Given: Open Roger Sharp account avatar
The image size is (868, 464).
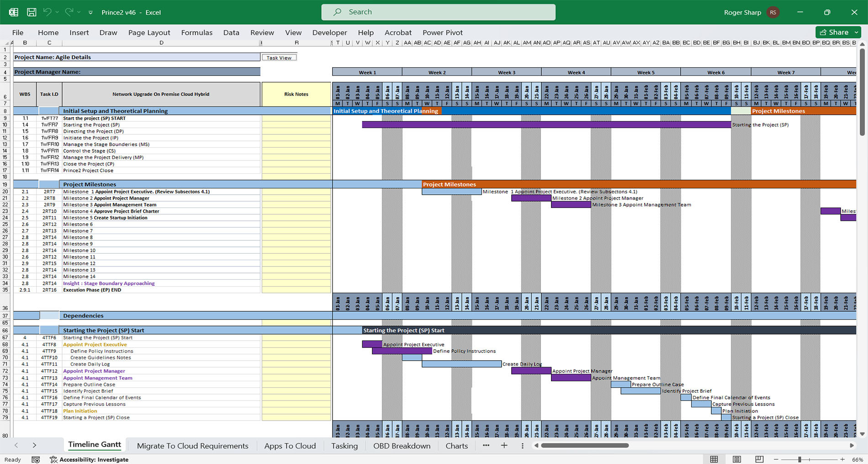Looking at the screenshot, I should (x=773, y=12).
